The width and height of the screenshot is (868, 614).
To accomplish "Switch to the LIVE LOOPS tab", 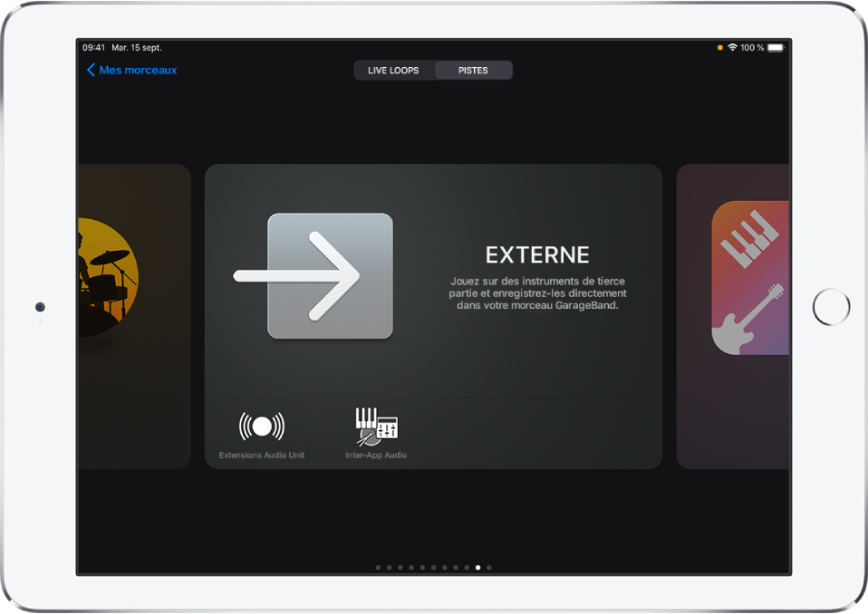I will click(394, 70).
